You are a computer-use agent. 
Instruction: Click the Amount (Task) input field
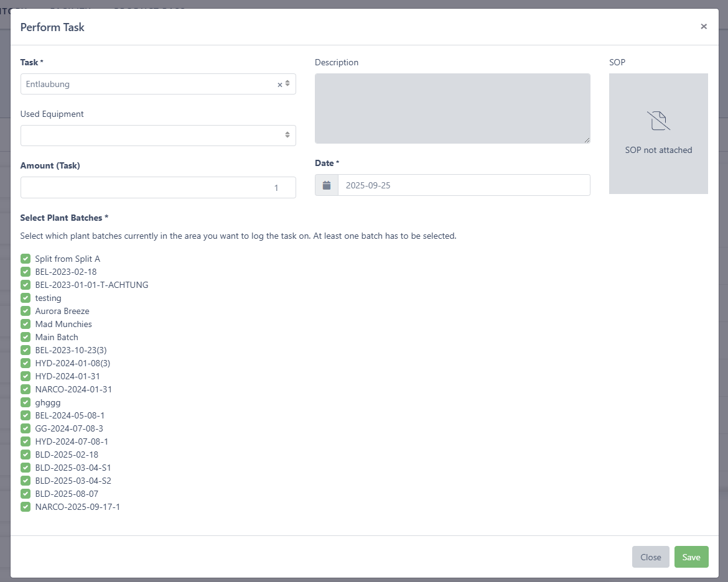[x=158, y=187]
